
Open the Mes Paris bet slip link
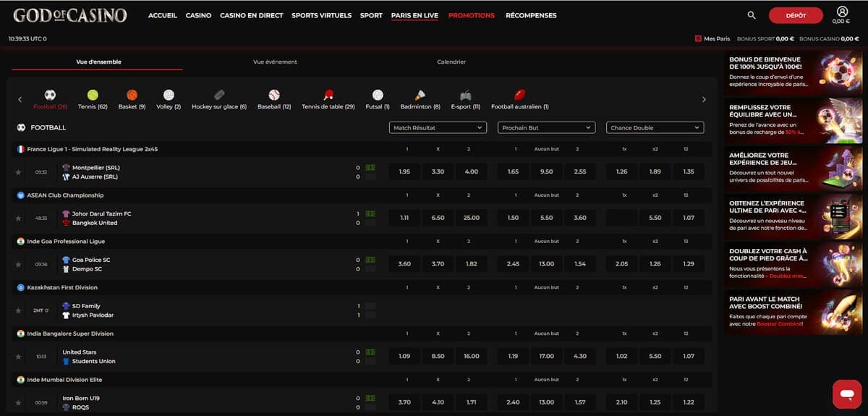[x=712, y=38]
